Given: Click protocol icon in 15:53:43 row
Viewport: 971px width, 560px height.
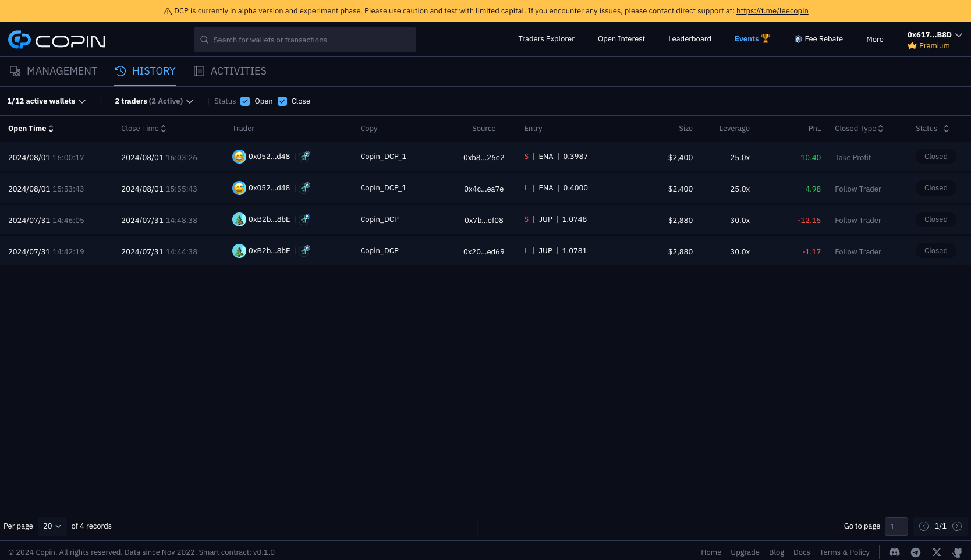Looking at the screenshot, I should 305,187.
